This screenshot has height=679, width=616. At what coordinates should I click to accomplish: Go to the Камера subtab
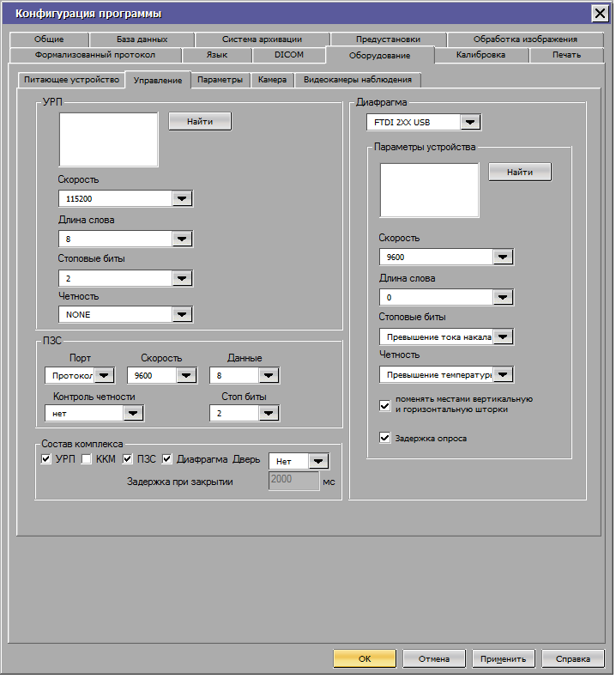pyautogui.click(x=272, y=80)
